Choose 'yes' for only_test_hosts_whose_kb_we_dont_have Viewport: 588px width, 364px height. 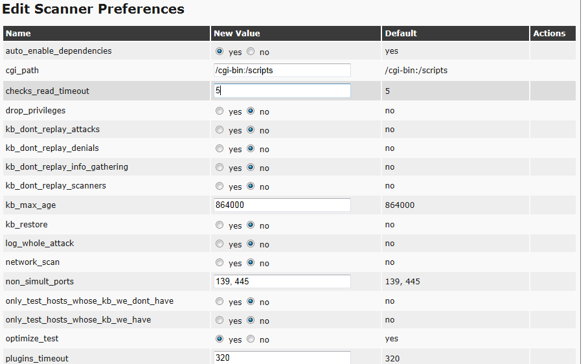click(x=220, y=301)
